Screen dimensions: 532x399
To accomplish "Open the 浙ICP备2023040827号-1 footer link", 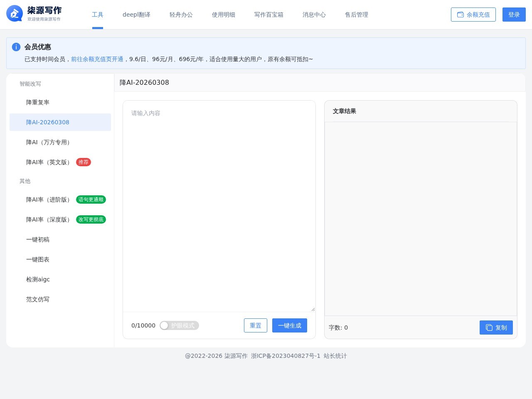I will [286, 356].
